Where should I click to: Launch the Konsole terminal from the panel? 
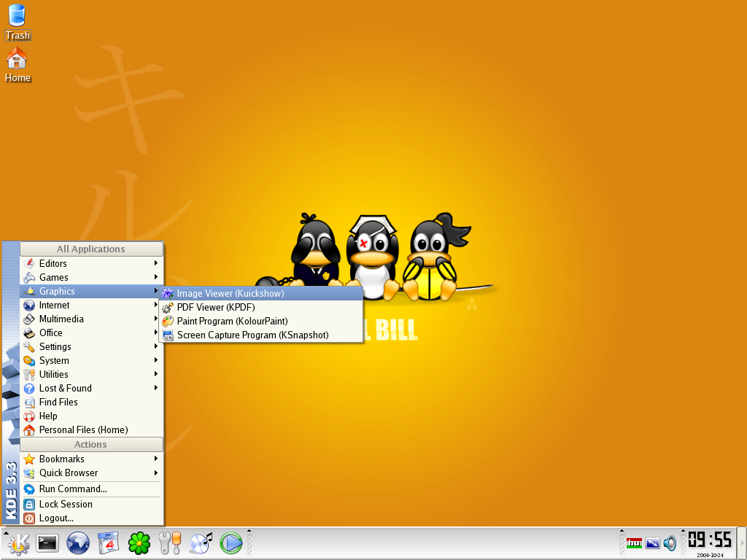tap(47, 543)
